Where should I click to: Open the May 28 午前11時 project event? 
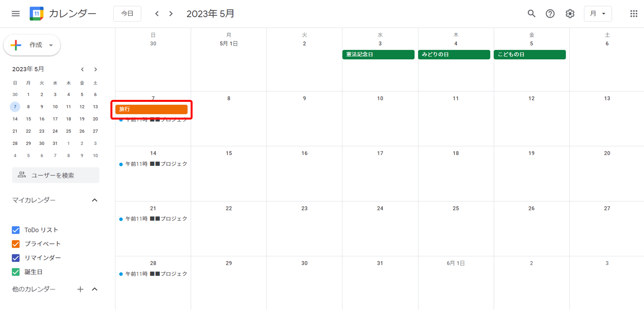(x=153, y=274)
